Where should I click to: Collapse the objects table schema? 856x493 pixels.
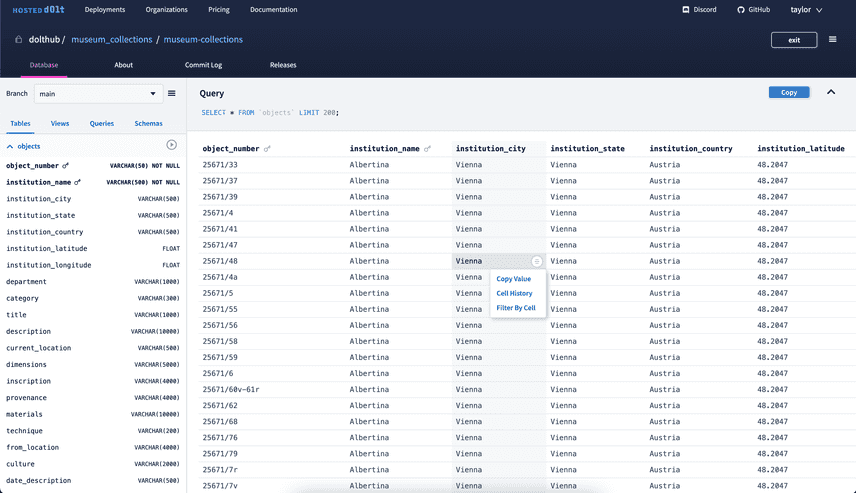tap(10, 146)
